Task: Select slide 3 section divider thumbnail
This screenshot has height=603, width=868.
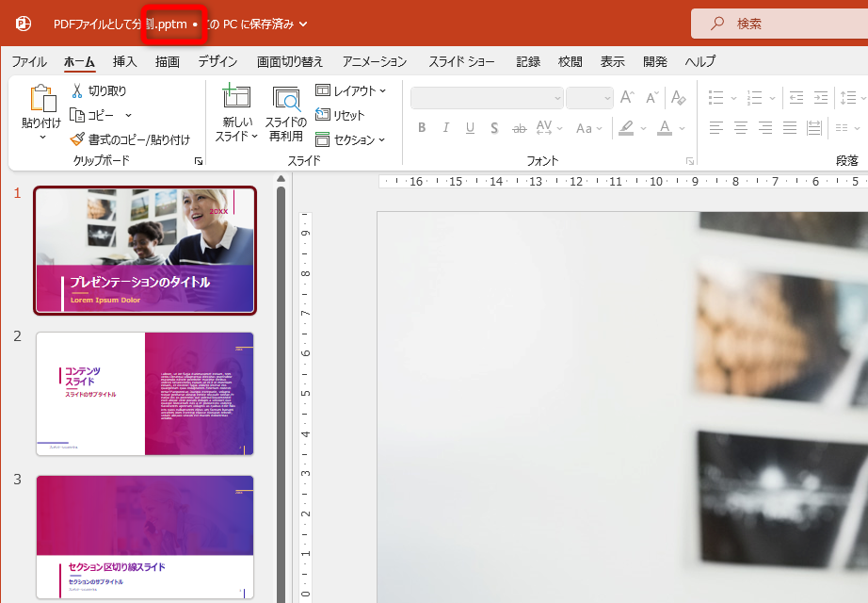Action: (x=145, y=537)
